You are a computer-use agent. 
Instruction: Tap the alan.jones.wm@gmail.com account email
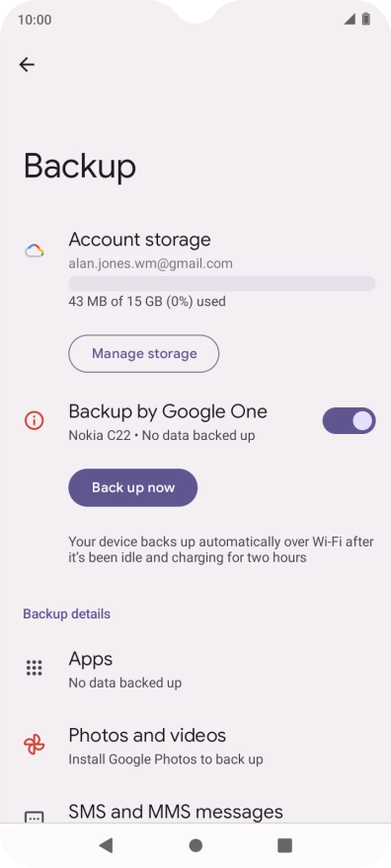tap(151, 264)
